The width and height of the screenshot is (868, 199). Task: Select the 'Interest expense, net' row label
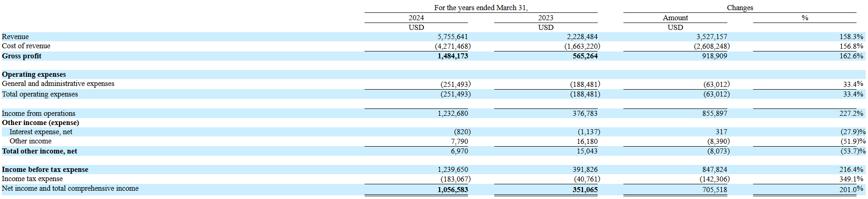point(41,132)
